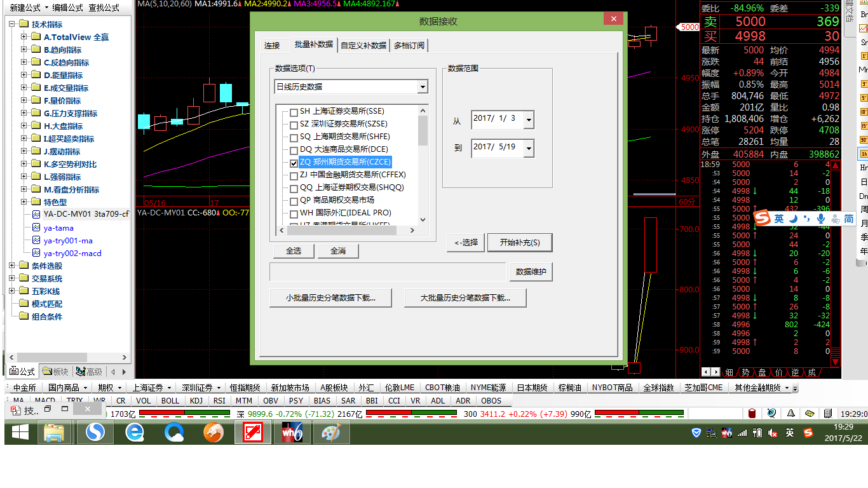Viewport: 868px width, 488px height.
Task: Open the end date 2017/5/19 dropdown arrow
Action: click(529, 149)
